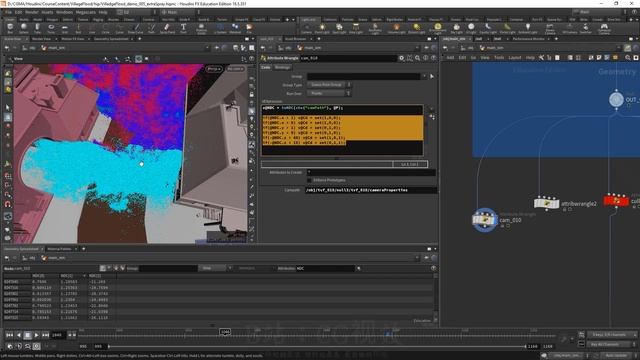Add an Ambient Light from shelf
Screen dimensions: 640x360
pyautogui.click(x=528, y=29)
